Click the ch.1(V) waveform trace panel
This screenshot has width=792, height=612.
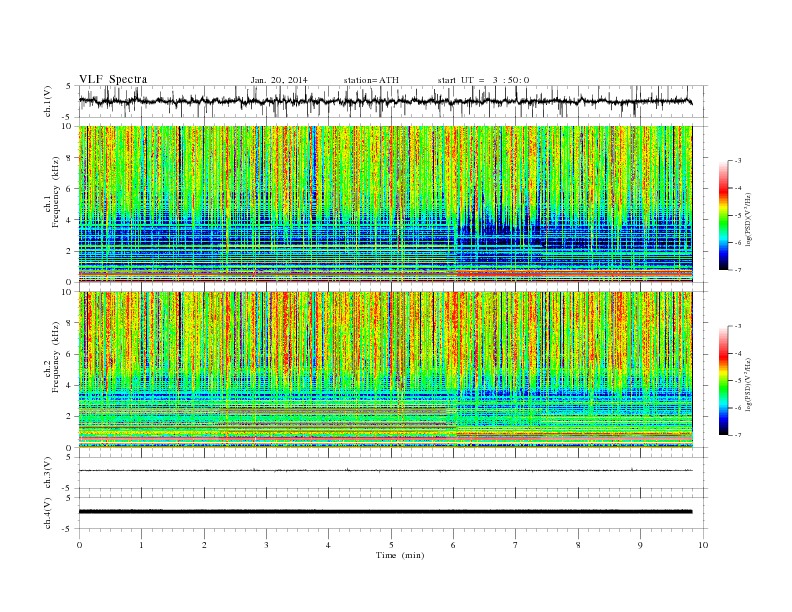click(392, 101)
